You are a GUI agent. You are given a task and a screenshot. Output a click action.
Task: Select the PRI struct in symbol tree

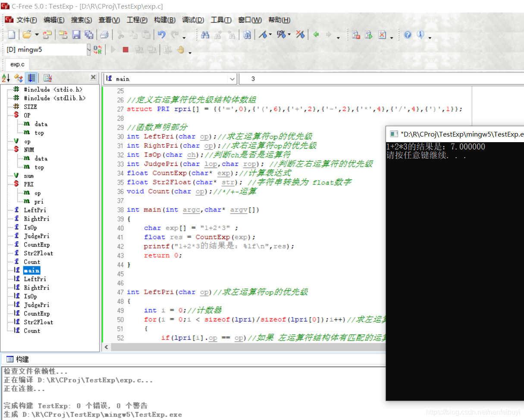(x=28, y=184)
